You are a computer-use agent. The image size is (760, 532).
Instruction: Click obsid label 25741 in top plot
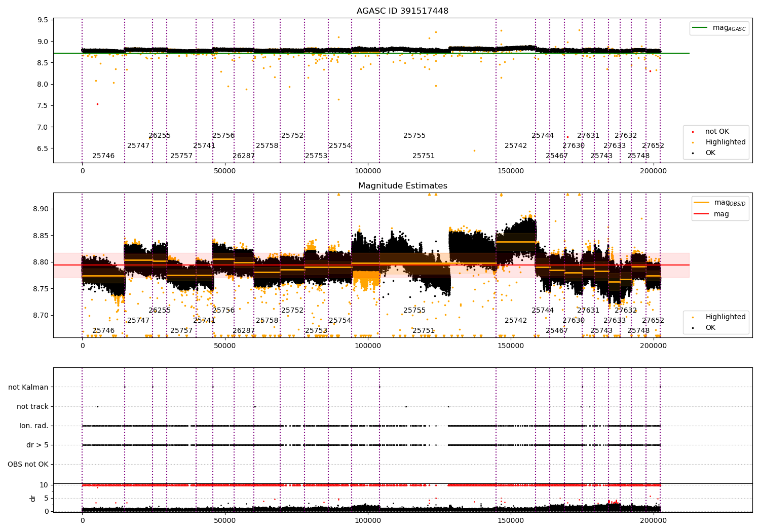coord(204,146)
